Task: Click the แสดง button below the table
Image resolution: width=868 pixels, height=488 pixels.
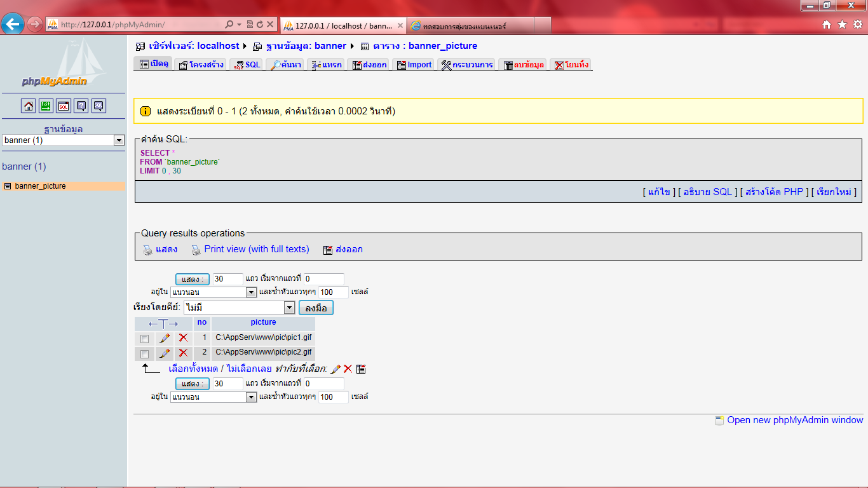Action: pos(192,384)
